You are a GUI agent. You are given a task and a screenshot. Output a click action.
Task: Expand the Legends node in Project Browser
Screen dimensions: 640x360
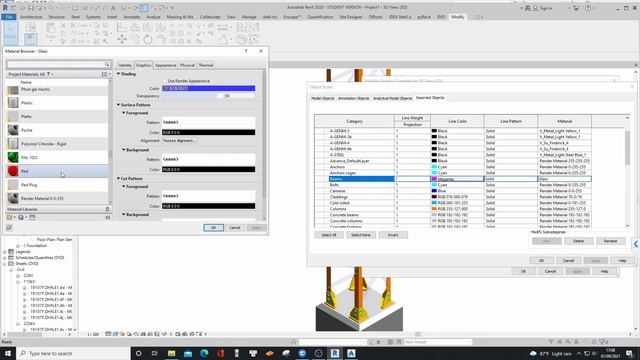(4, 251)
